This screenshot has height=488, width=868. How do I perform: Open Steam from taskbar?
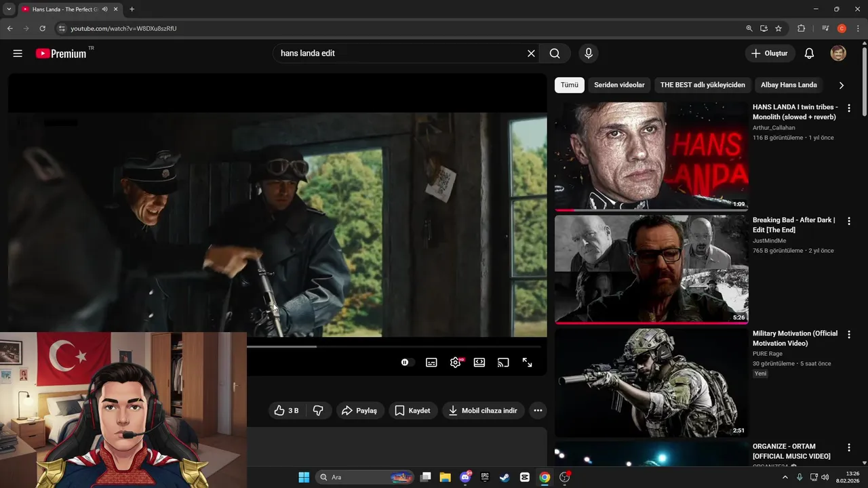coord(505,477)
